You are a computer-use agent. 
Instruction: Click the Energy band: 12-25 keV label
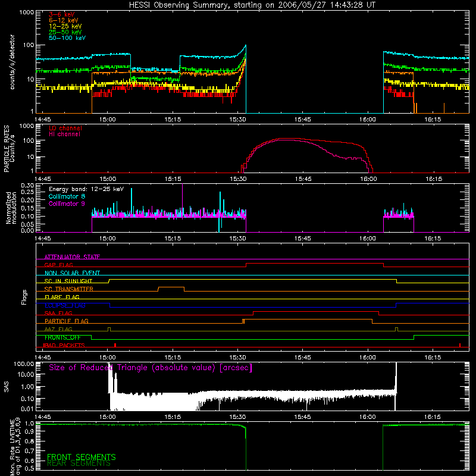[86, 189]
